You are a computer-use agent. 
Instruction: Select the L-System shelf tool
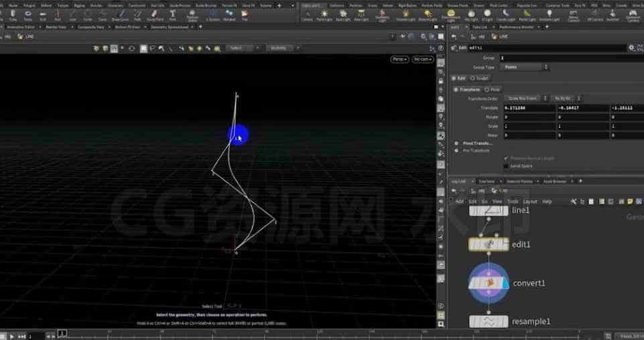(x=212, y=15)
